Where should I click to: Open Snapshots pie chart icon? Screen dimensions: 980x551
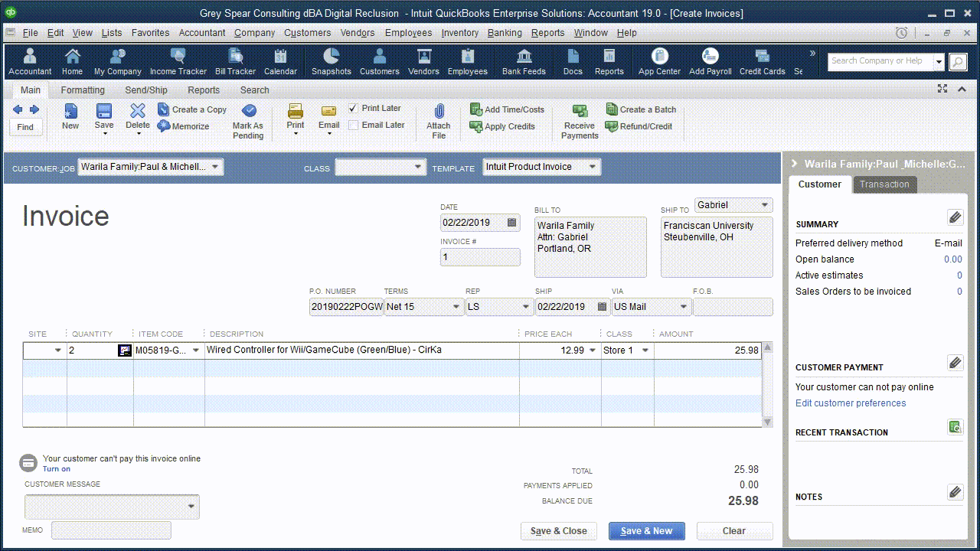(x=331, y=61)
